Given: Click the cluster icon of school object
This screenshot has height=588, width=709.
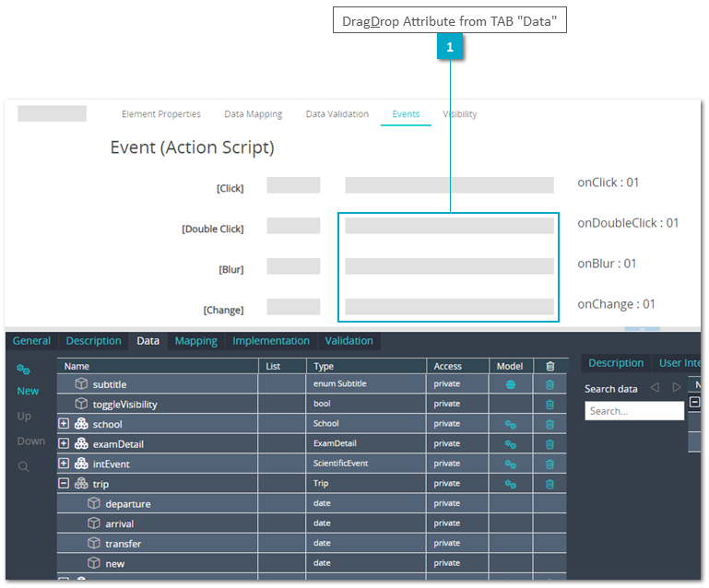Looking at the screenshot, I should click(81, 423).
